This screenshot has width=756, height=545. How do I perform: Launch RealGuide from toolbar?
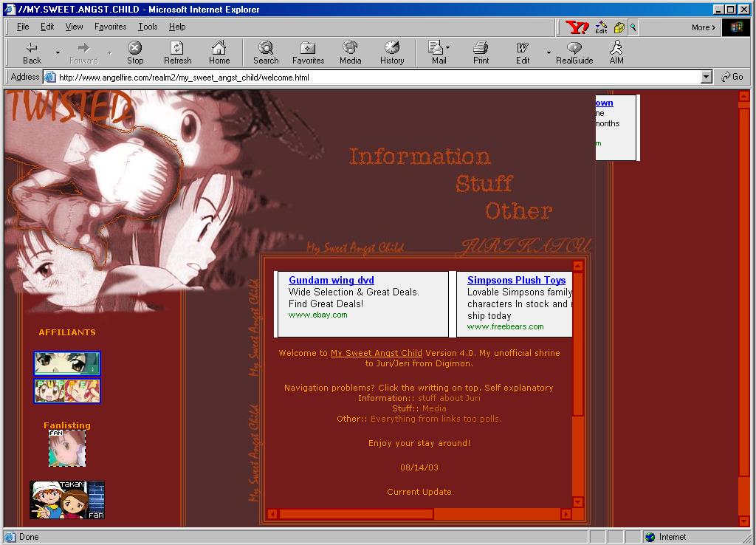coord(574,52)
